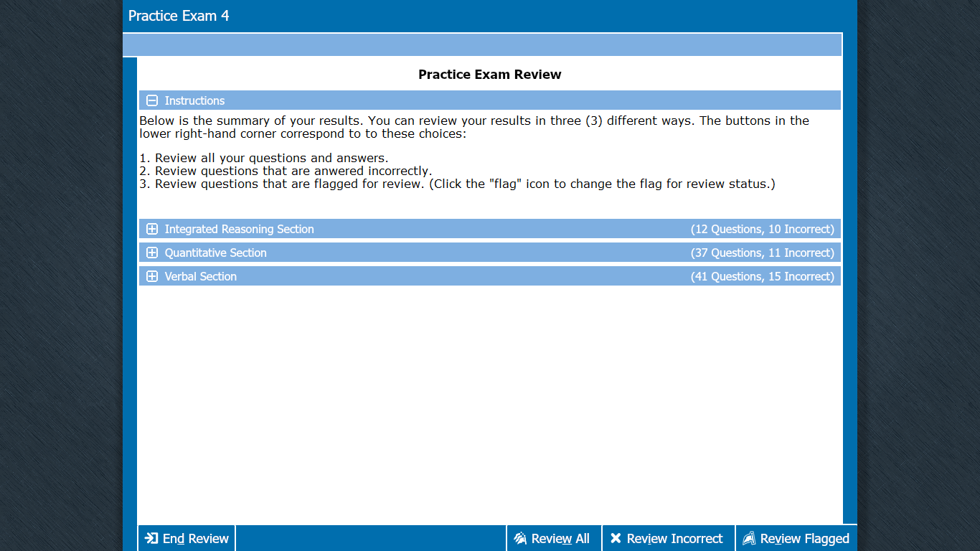Select the Review Incorrect button label

(x=674, y=538)
